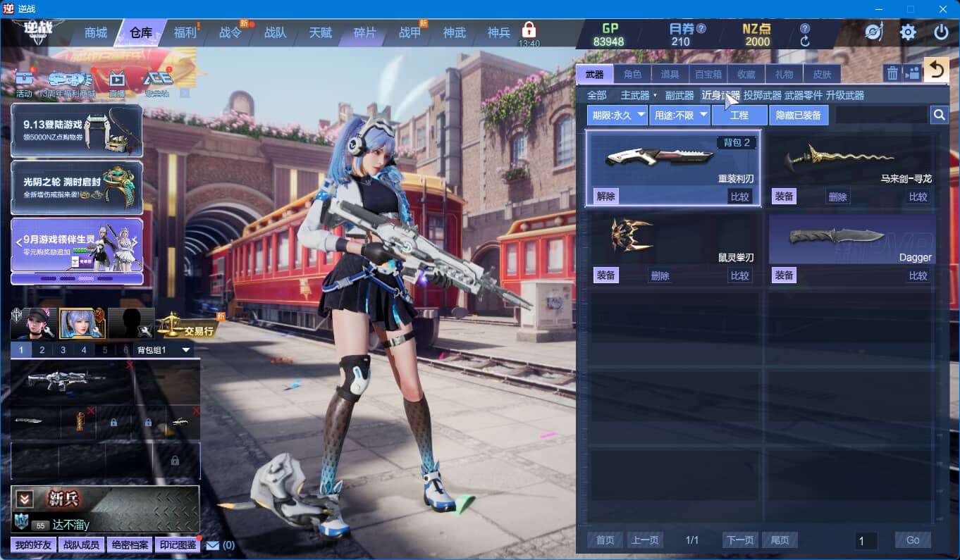Image resolution: width=960 pixels, height=560 pixels.
Task: Equip the 马来剑-寻龙 sword
Action: point(784,197)
